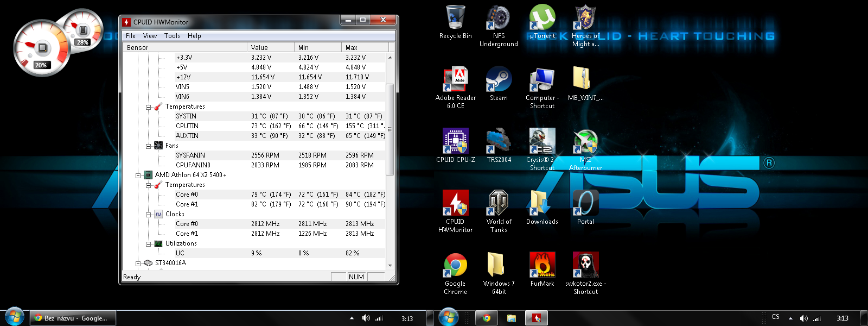Collapse the Clocks tree section
Screen dimensions: 868x326
(x=149, y=214)
